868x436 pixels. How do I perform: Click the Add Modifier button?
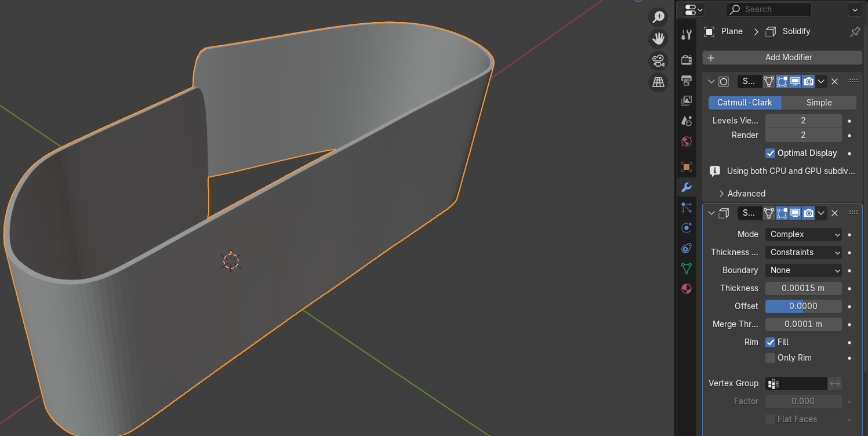click(x=782, y=57)
